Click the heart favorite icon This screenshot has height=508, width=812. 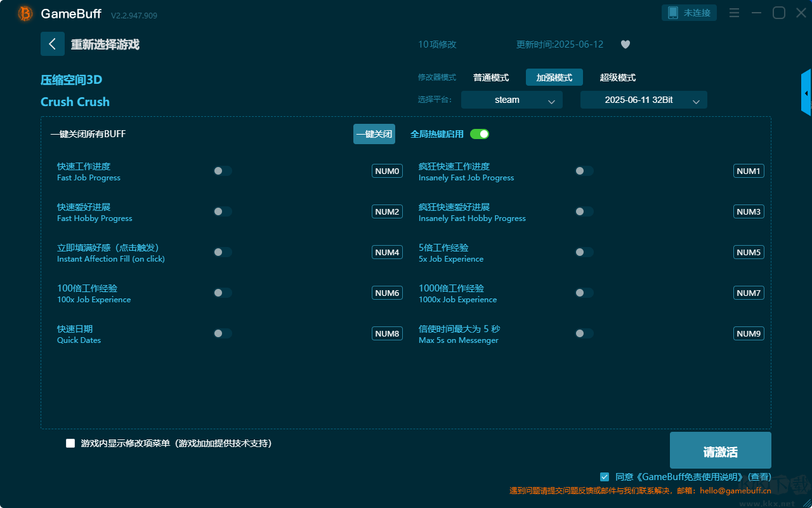625,44
